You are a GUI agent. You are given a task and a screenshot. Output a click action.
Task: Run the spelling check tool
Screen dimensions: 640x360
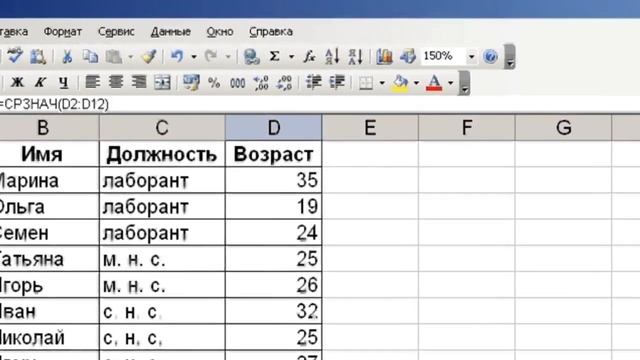(x=15, y=56)
